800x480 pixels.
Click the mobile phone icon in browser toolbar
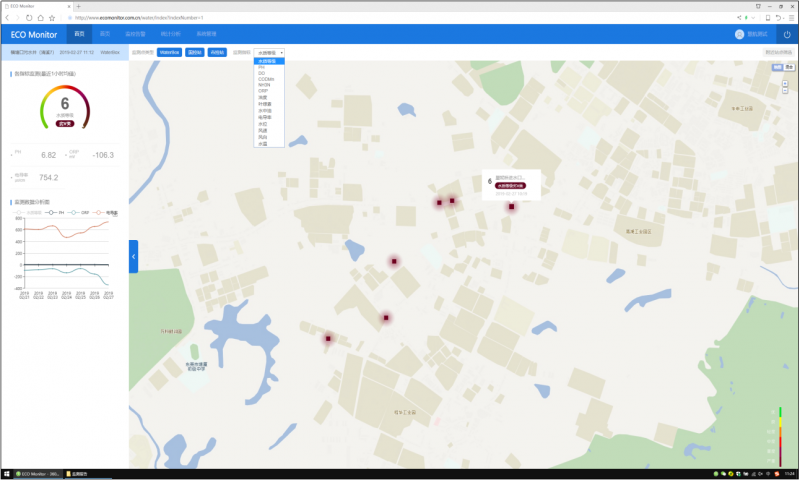768,17
